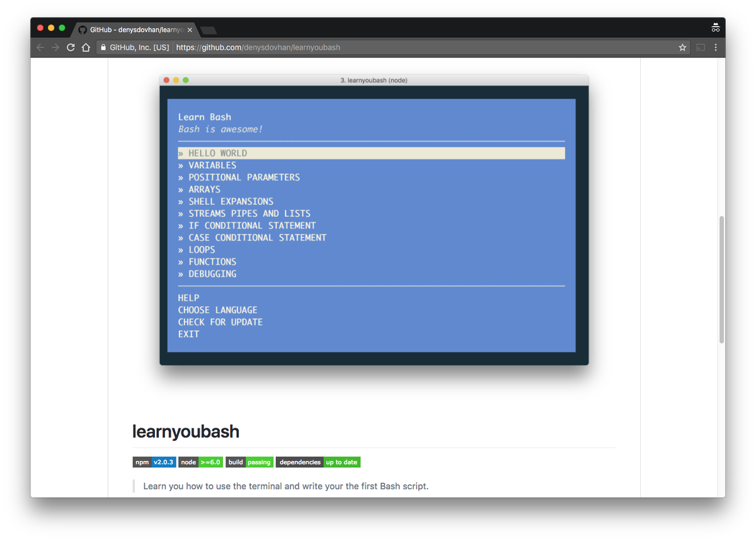Click LOOPS in the terminal image
The height and width of the screenshot is (541, 756).
(x=202, y=250)
